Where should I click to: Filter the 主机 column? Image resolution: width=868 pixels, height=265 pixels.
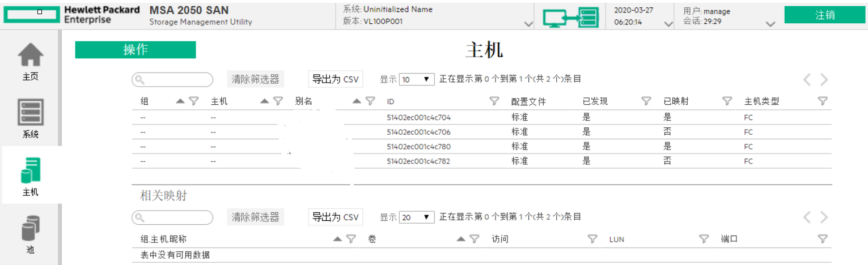pos(278,101)
